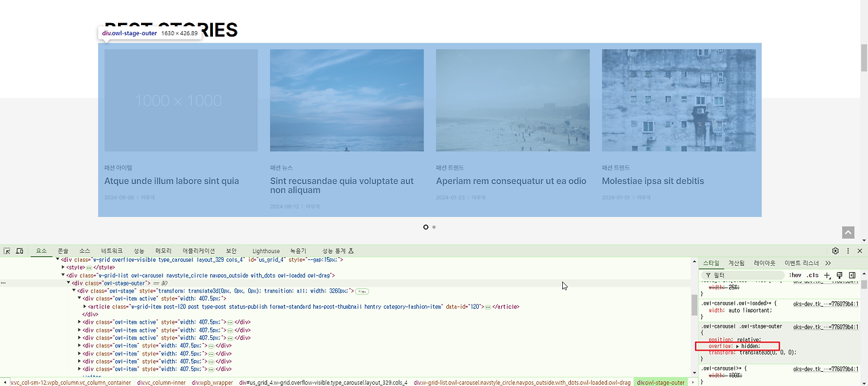Open the Lighthouse tab
This screenshot has height=386, width=868.
coord(266,251)
